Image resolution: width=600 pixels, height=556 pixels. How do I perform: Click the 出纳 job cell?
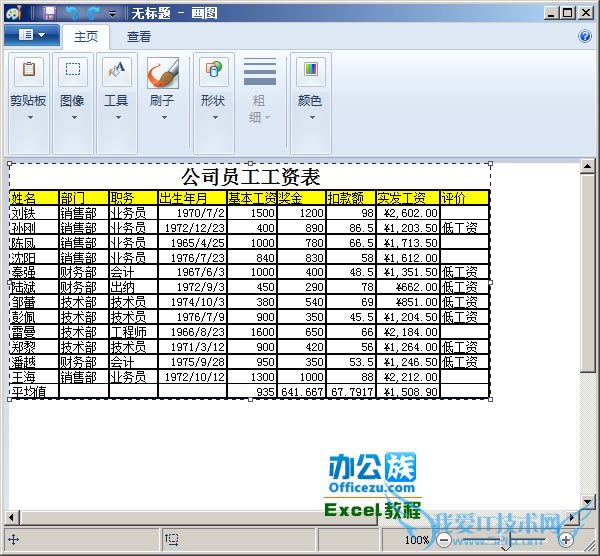(x=134, y=287)
